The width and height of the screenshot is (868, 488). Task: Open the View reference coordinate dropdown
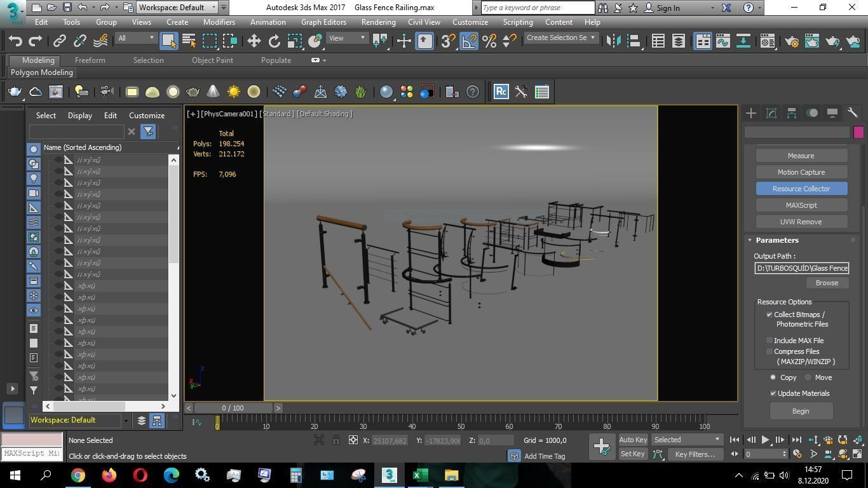(347, 38)
